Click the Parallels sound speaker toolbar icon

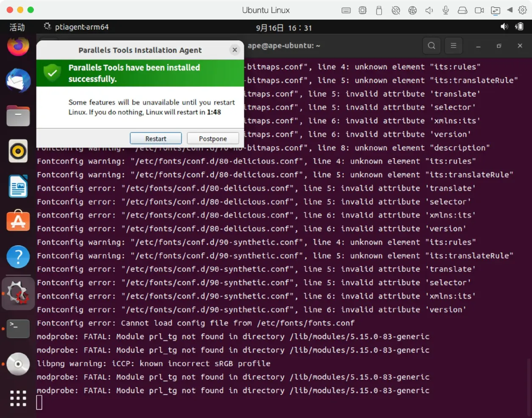pyautogui.click(x=429, y=10)
